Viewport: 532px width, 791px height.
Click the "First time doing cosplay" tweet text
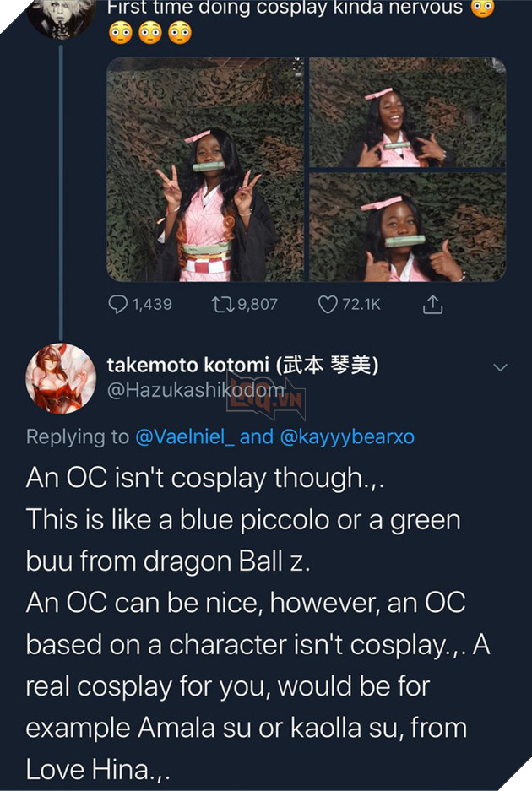tap(285, 8)
